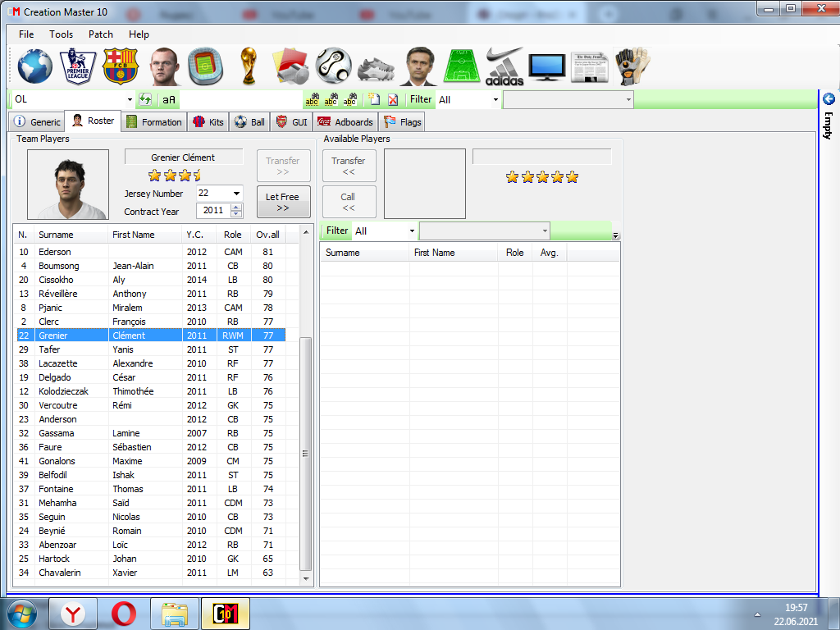Click the Adidas sponsors icon
Image resolution: width=840 pixels, height=630 pixels.
[x=504, y=66]
